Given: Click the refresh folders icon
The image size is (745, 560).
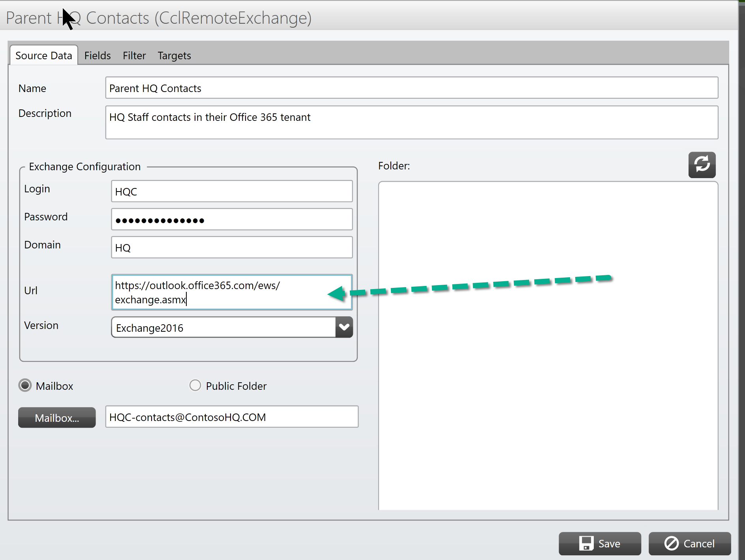Looking at the screenshot, I should click(702, 165).
